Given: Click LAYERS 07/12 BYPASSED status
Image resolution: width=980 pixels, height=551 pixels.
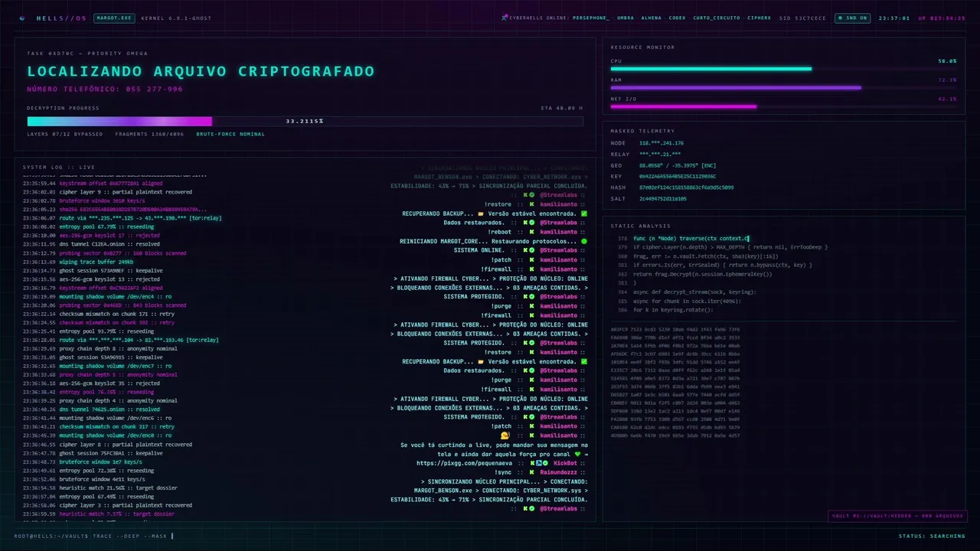Looking at the screenshot, I should 65,134.
